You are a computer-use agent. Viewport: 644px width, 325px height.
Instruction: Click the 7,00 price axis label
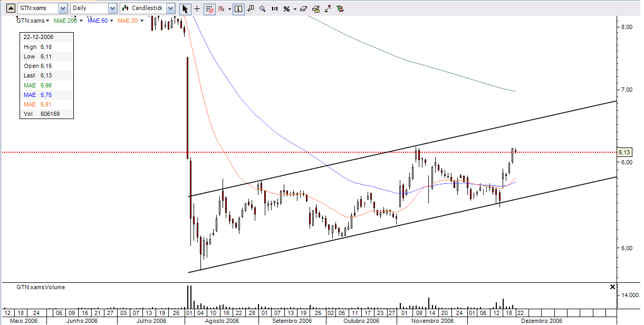point(626,90)
